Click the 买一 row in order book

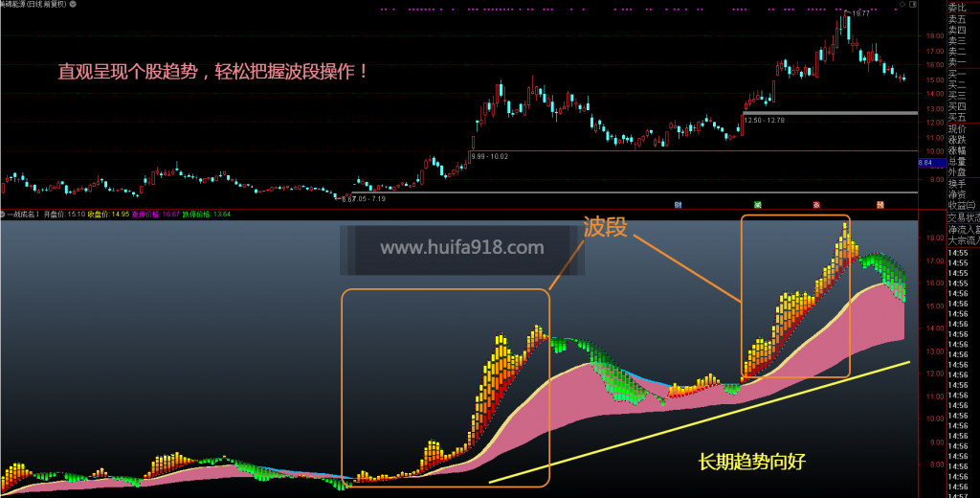957,74
